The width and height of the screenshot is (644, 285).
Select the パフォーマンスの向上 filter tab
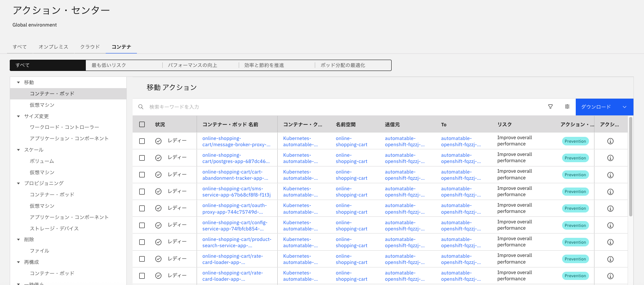pyautogui.click(x=193, y=65)
